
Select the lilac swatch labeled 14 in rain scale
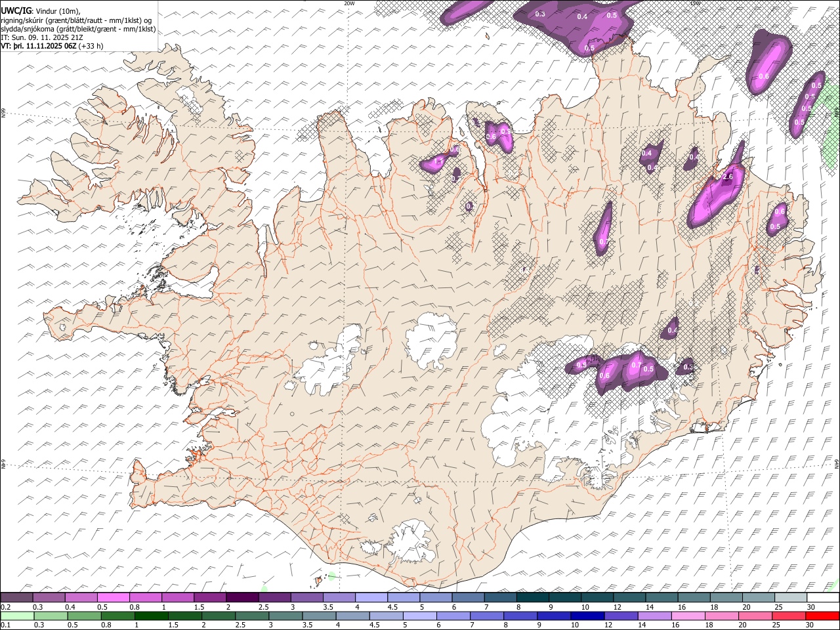[x=654, y=616]
